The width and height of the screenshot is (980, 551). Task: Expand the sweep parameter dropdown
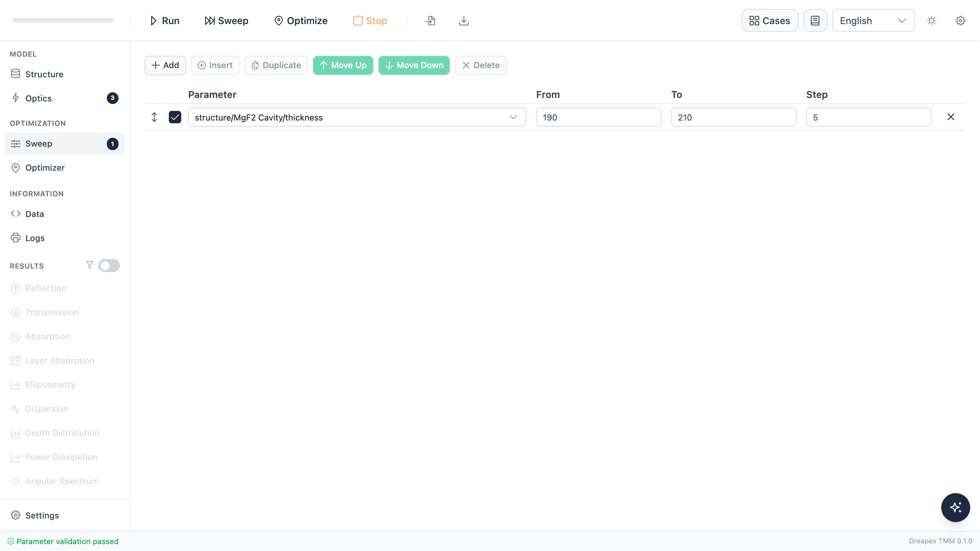click(357, 117)
